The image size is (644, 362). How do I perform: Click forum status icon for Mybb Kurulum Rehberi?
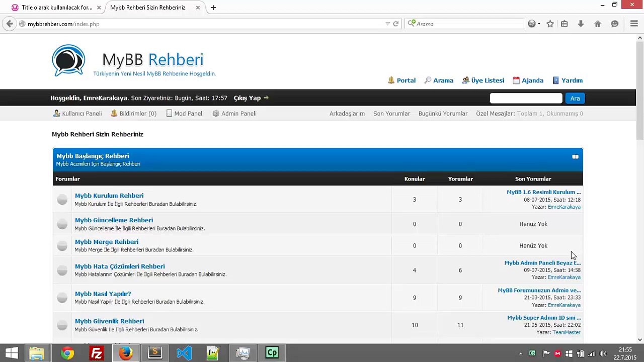coord(62,200)
